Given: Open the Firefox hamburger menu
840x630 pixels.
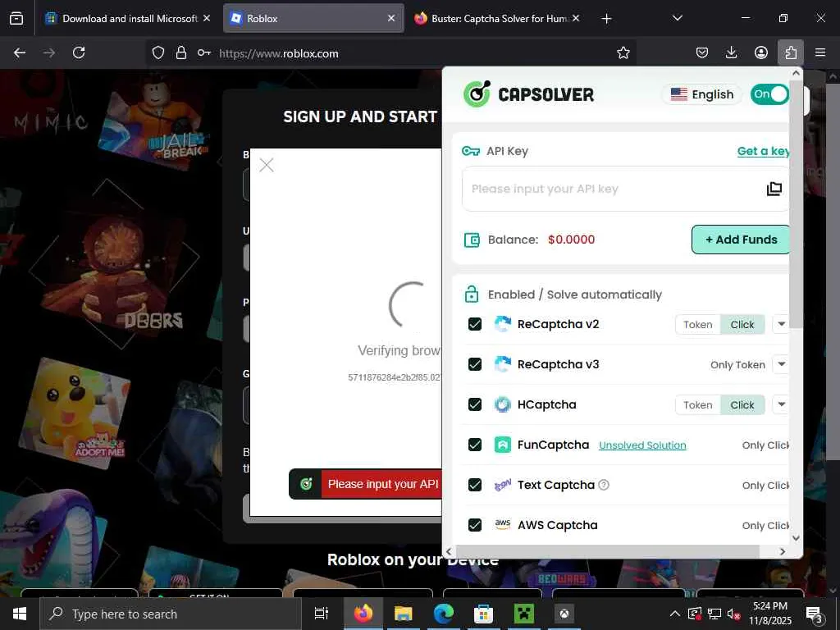Looking at the screenshot, I should 820,52.
